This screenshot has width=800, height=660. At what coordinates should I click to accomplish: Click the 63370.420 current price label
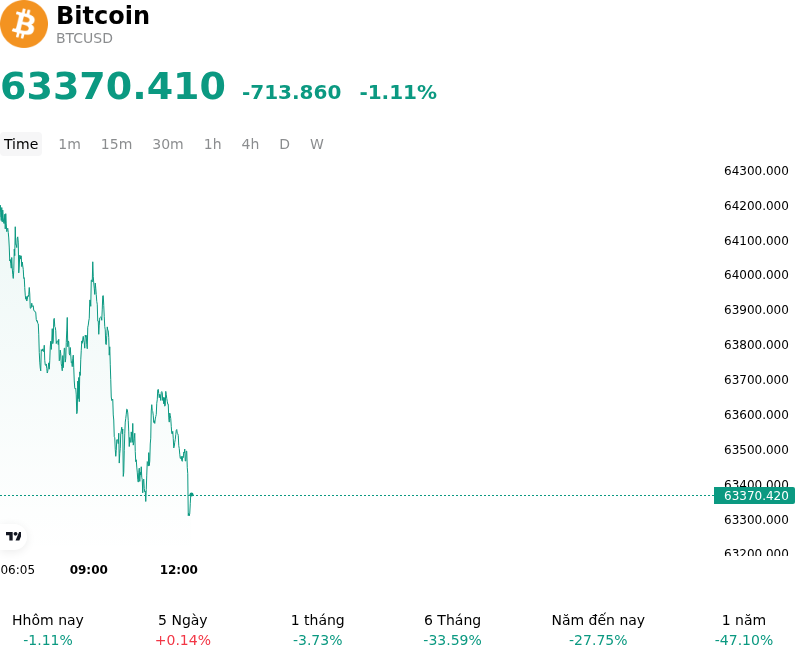click(x=755, y=496)
